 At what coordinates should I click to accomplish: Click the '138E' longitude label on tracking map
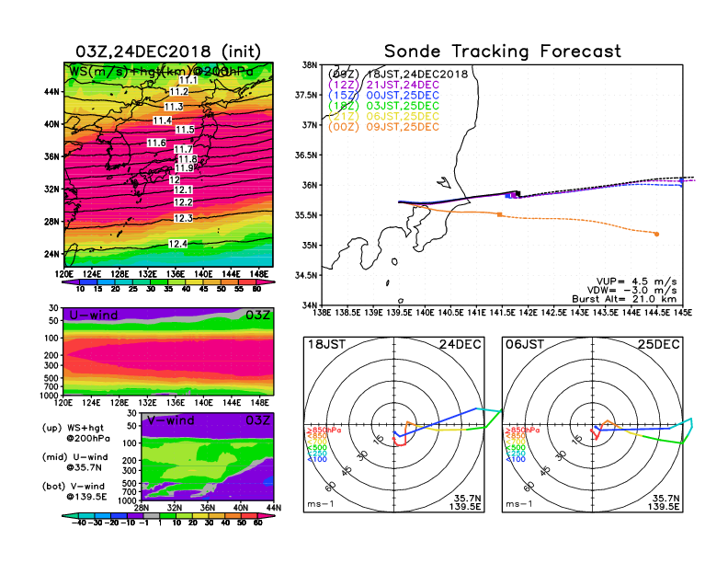(323, 313)
